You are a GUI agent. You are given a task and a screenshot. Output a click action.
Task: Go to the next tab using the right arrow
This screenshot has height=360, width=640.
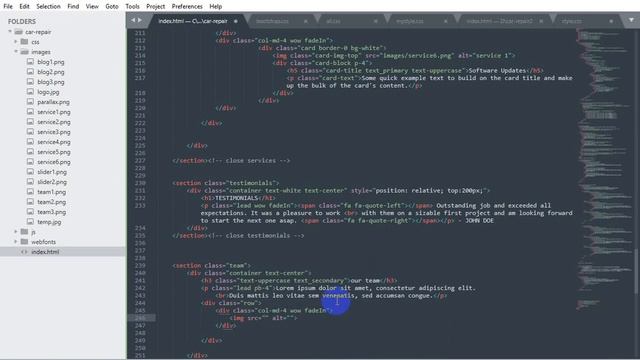coord(140,20)
